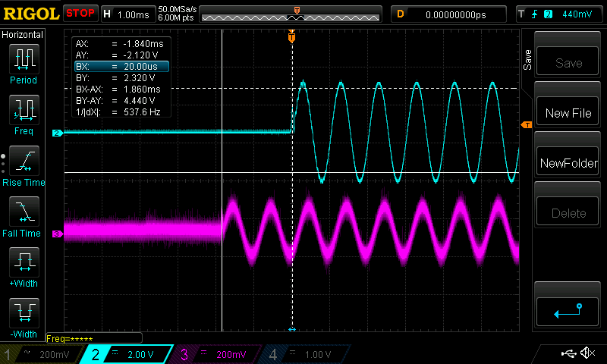Select channel 3 label 200mV
The height and width of the screenshot is (364, 607).
click(x=231, y=354)
